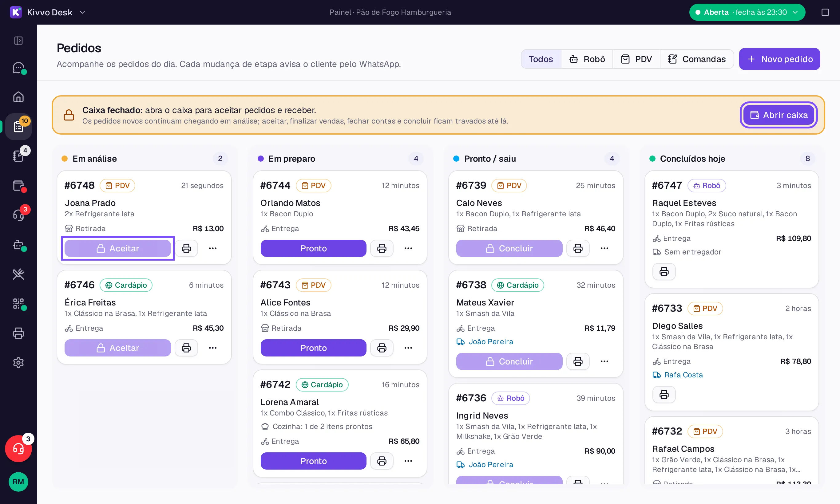Accept order #6746 from Érica Freitas
Screen dimensions: 840x504
[117, 348]
